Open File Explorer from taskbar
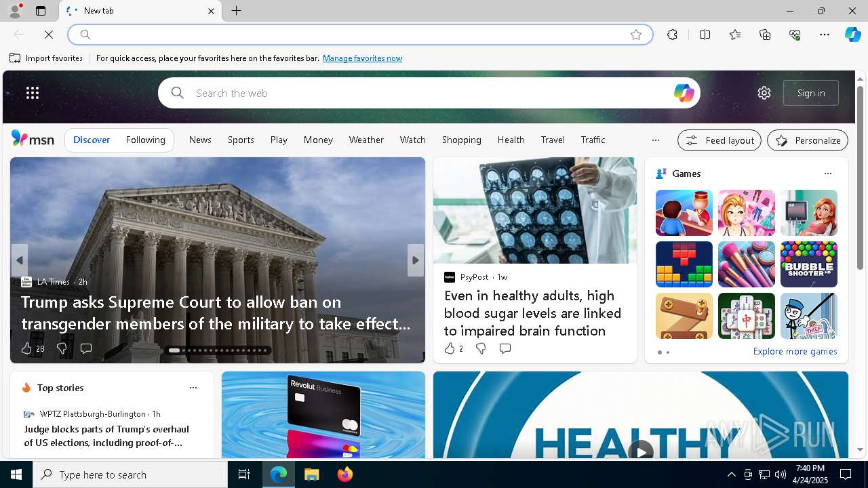Viewport: 868px width, 488px height. [x=311, y=474]
